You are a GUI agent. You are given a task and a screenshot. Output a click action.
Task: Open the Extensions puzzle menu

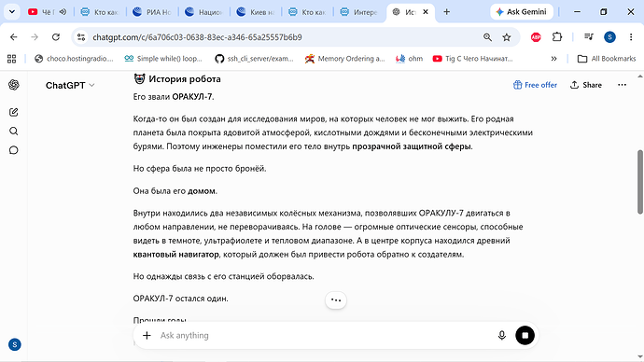tap(557, 37)
